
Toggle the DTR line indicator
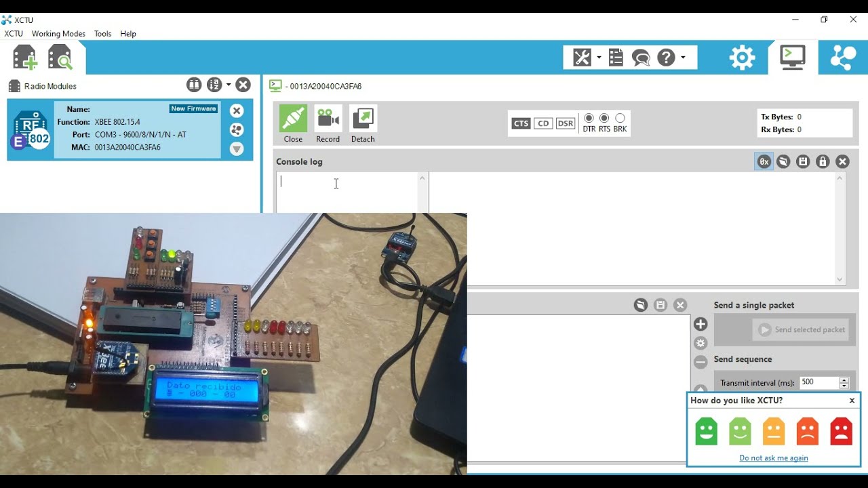pyautogui.click(x=589, y=118)
